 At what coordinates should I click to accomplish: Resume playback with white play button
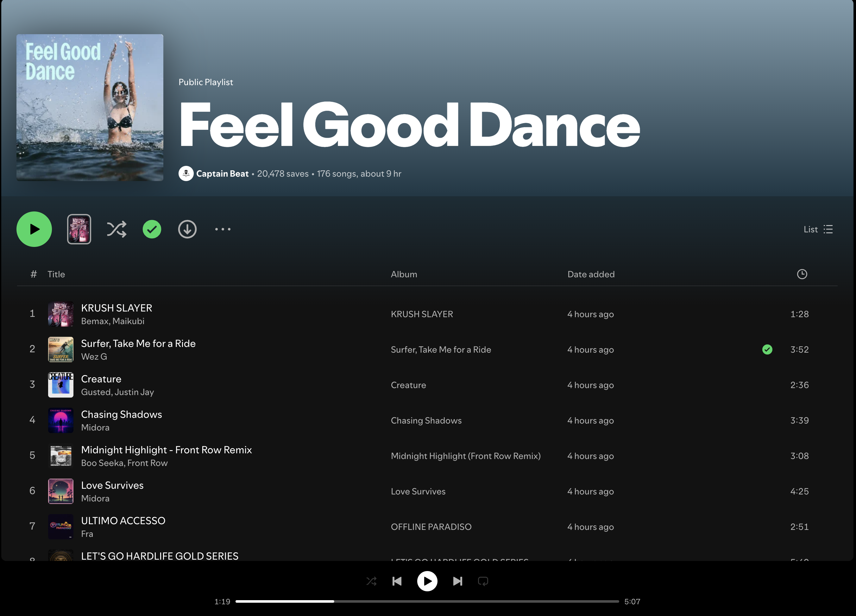[x=427, y=581]
